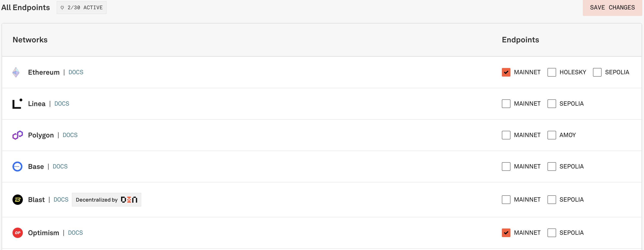Click the plug icon beside 2/30 ACTIVE

62,8
